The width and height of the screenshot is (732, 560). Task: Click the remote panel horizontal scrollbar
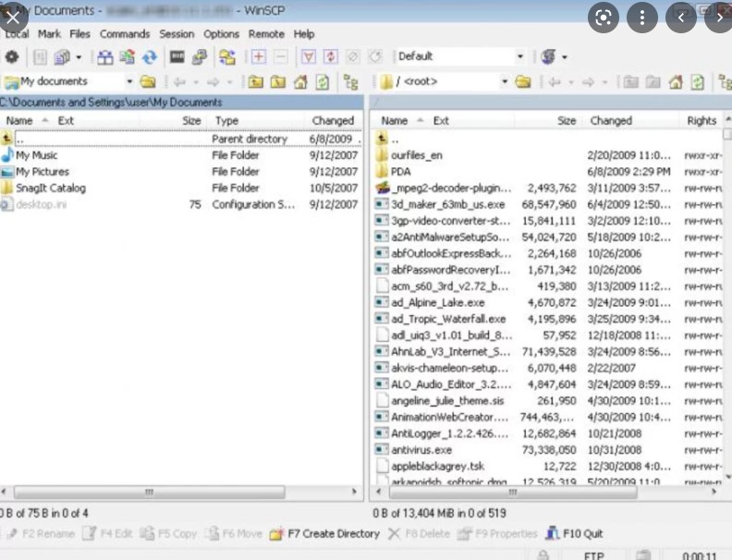[x=513, y=492]
